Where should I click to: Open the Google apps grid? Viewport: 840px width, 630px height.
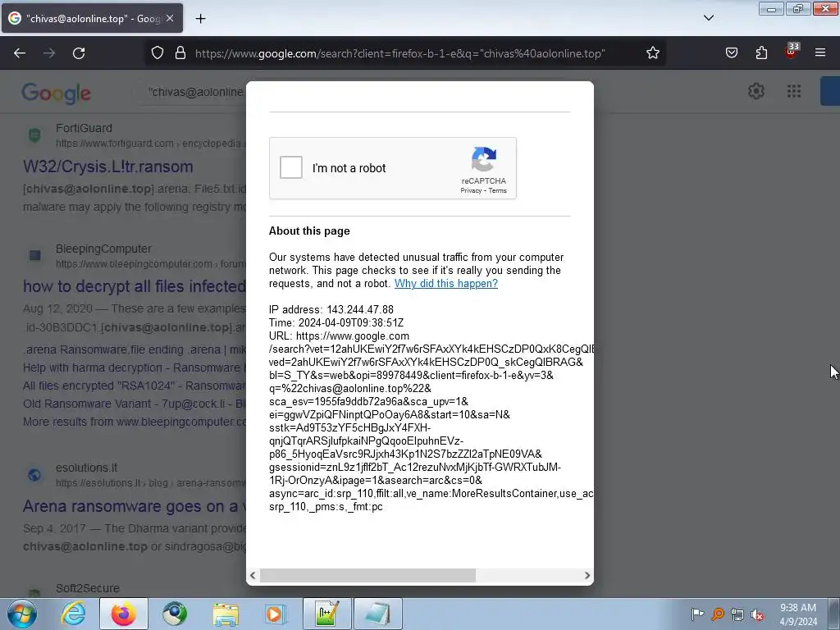click(x=794, y=91)
